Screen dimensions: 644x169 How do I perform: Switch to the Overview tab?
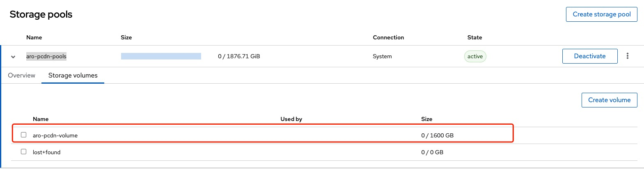(22, 75)
